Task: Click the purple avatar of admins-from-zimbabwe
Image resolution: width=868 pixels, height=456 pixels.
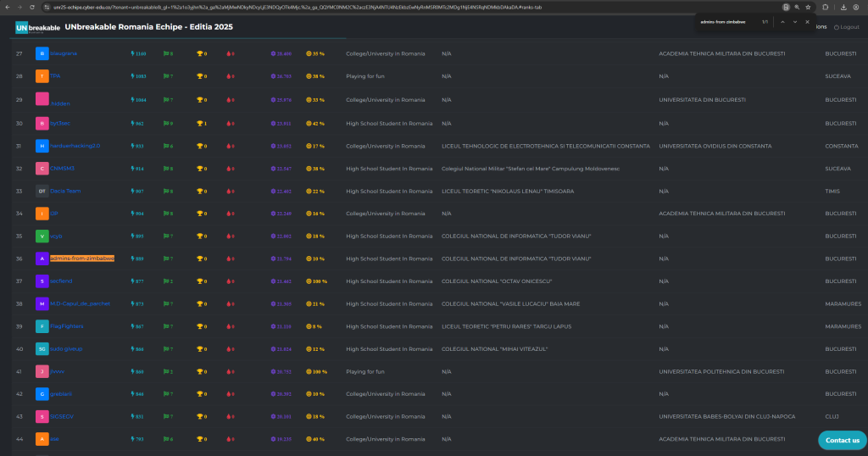Action: (x=42, y=259)
